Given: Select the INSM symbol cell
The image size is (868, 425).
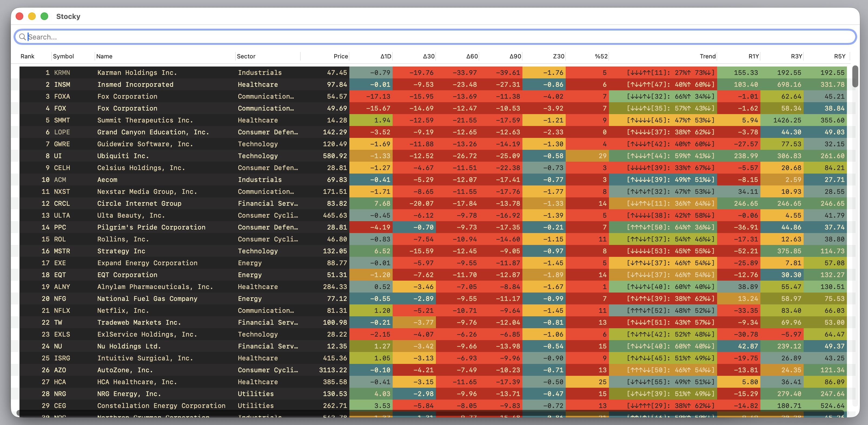Looking at the screenshot, I should pos(62,85).
